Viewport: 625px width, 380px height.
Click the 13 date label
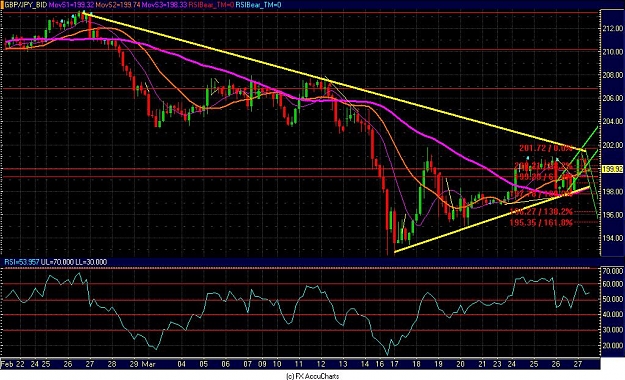(x=343, y=364)
